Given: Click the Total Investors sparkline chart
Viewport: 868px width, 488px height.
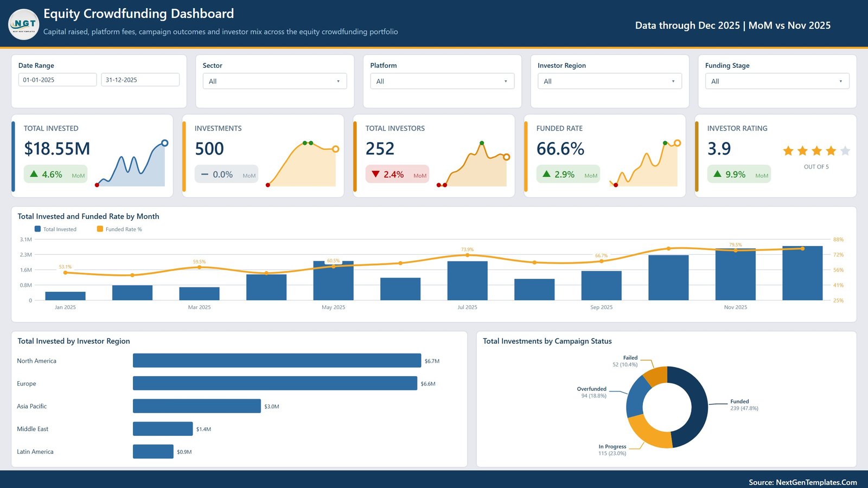Looking at the screenshot, I should tap(473, 163).
